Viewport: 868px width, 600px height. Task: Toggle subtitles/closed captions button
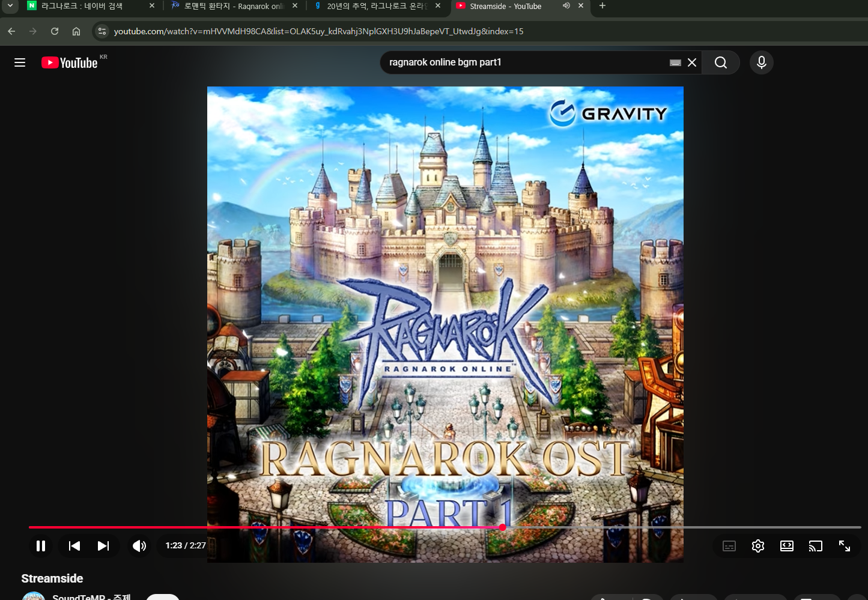pyautogui.click(x=729, y=546)
